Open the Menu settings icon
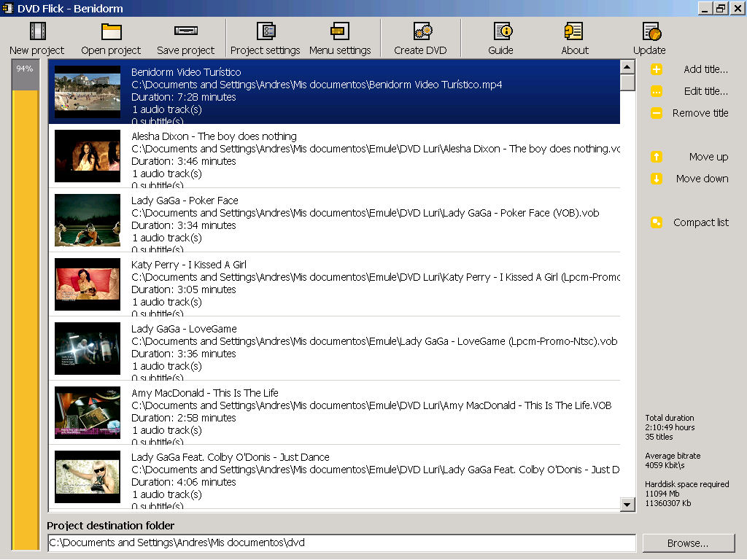747x560 pixels. 340,32
